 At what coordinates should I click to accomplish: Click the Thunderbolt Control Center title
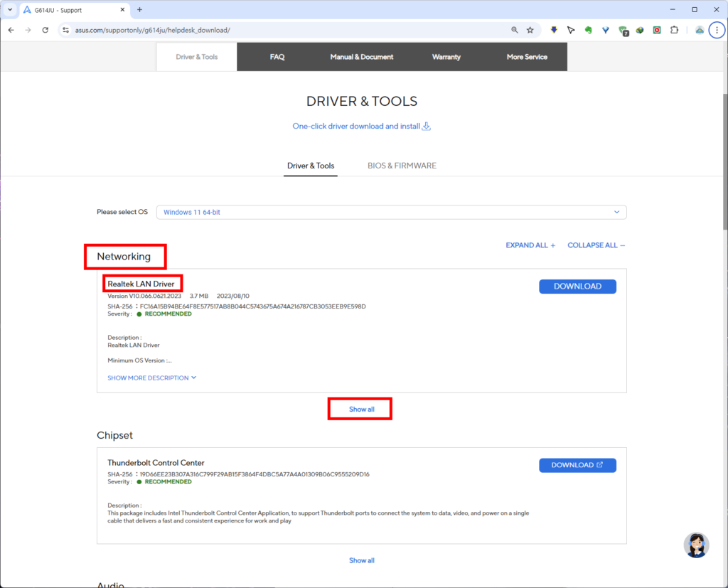[156, 463]
